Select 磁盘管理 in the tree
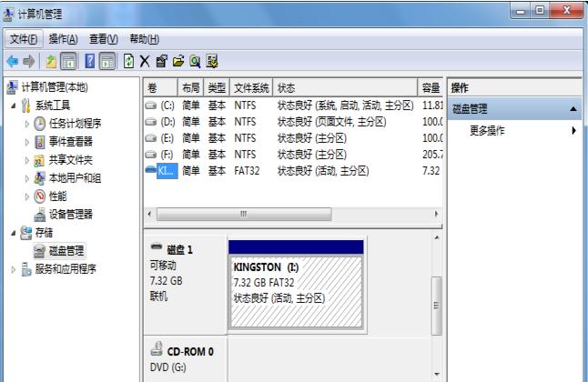 (66, 251)
